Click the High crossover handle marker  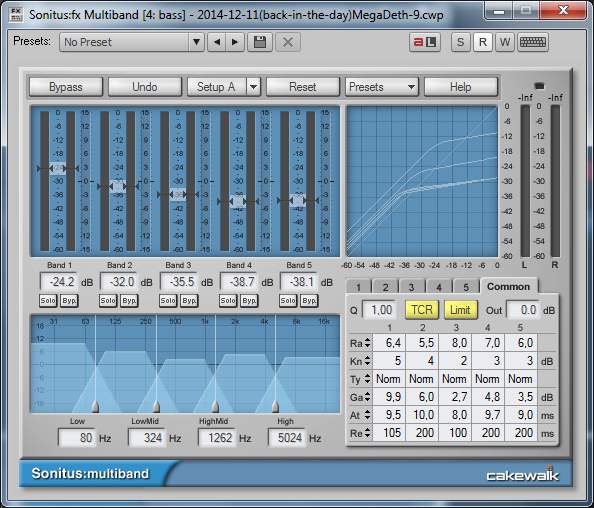pos(275,407)
